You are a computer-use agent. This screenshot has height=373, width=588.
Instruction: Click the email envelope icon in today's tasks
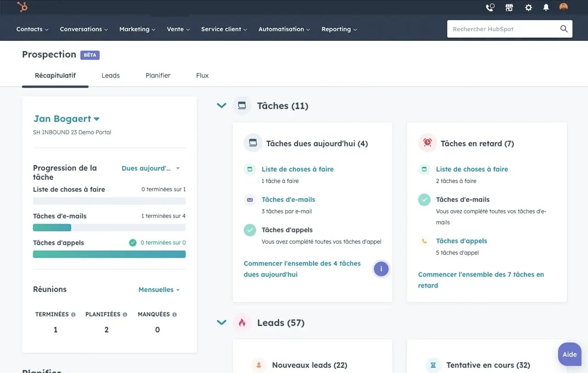point(250,200)
